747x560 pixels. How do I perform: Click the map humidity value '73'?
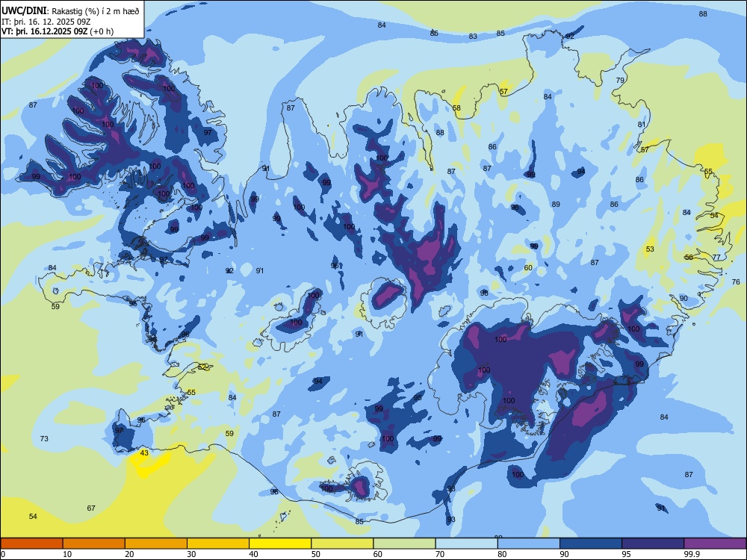[44, 438]
